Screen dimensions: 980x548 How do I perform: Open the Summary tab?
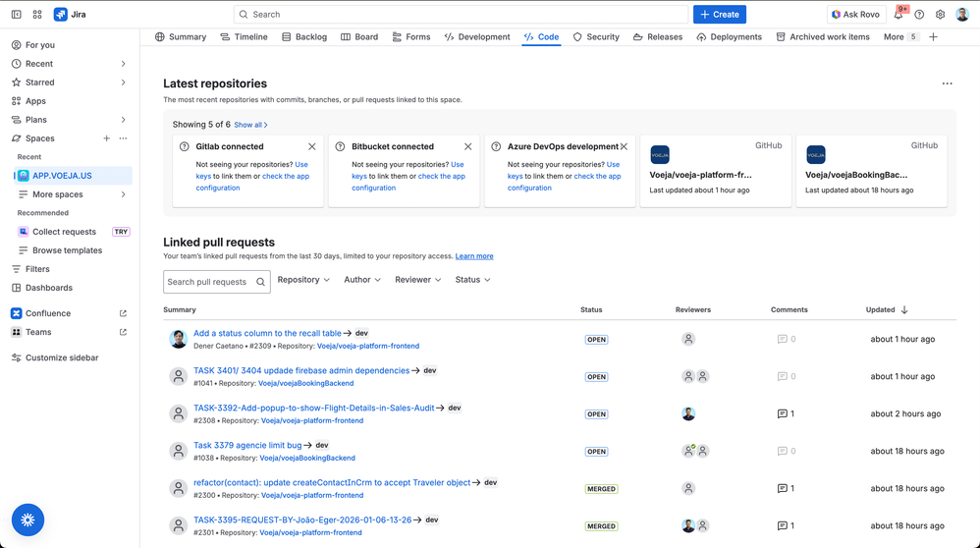point(181,37)
